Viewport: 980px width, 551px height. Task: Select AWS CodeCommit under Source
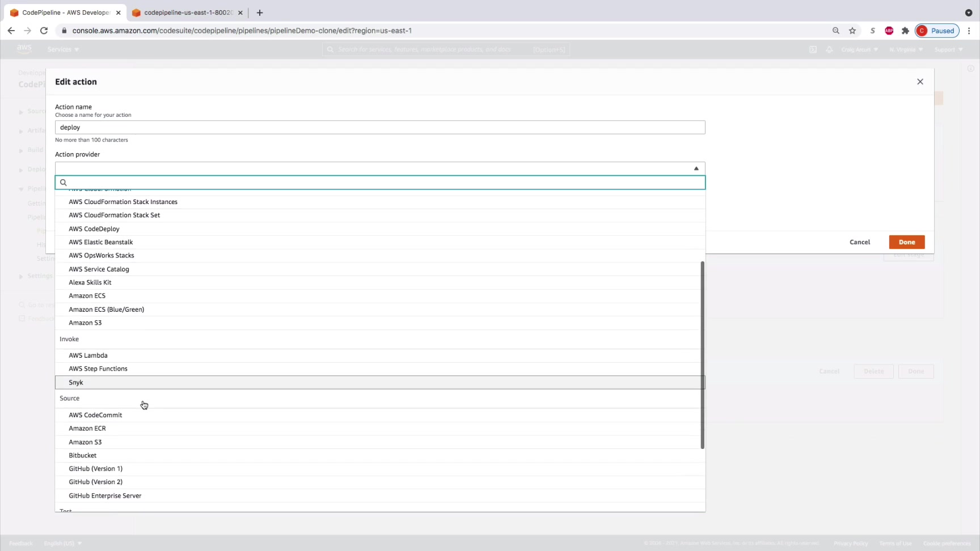point(380,415)
